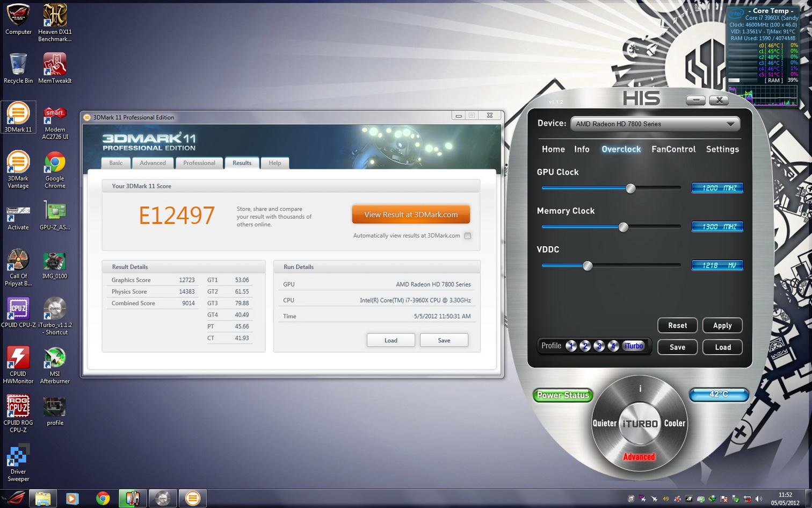Screen dimensions: 812x508
Task: Click the GPU Clock slider handle
Action: (631, 188)
